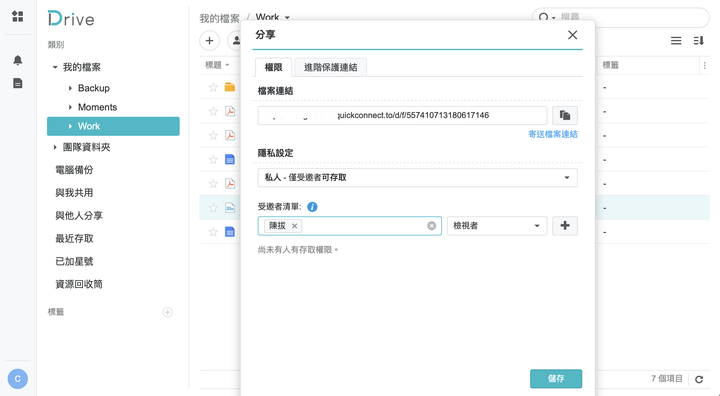Star the highlighted document row
Screen dimensions: 720x396
(213, 208)
